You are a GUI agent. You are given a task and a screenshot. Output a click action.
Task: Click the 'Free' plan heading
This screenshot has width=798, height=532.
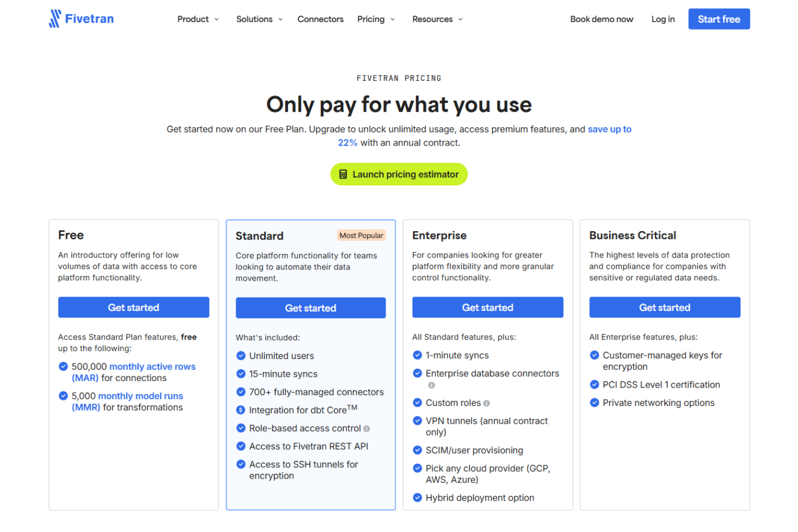71,235
